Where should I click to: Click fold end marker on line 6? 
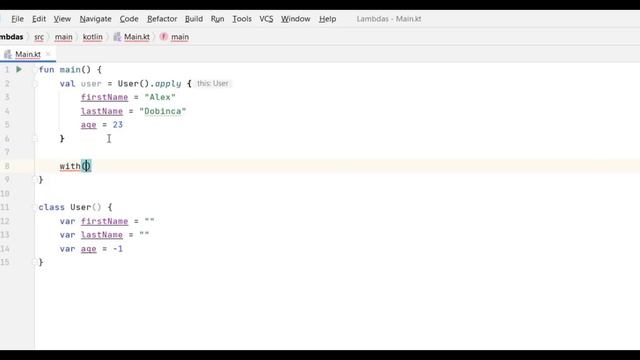35,139
